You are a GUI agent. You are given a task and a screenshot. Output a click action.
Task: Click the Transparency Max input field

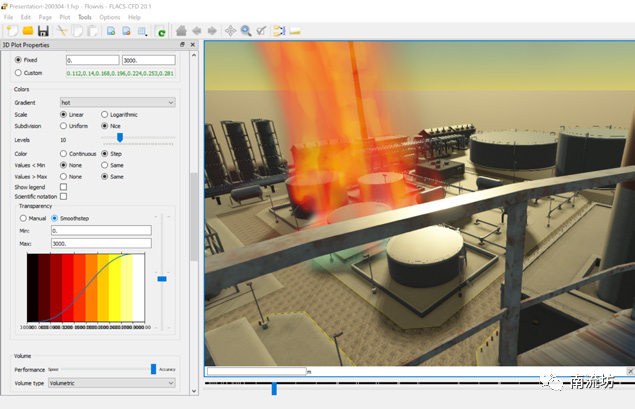tap(100, 243)
